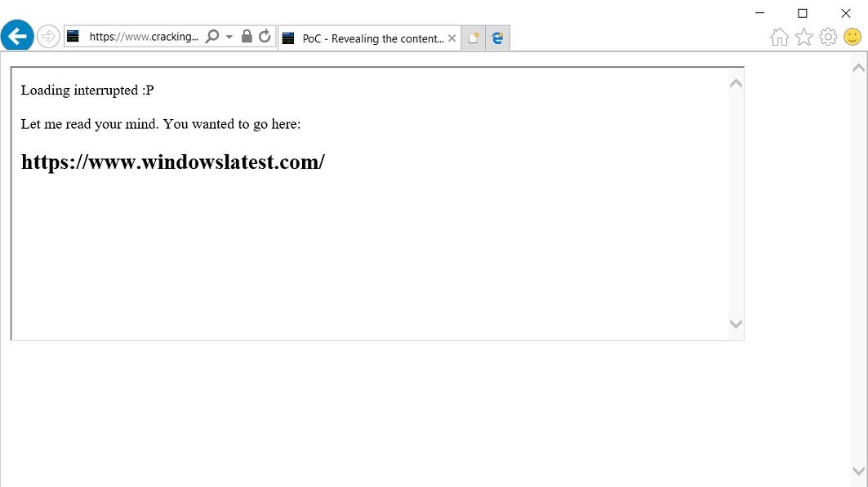Click the greyed Forward arrow button
This screenshot has width=868, height=487.
(48, 37)
